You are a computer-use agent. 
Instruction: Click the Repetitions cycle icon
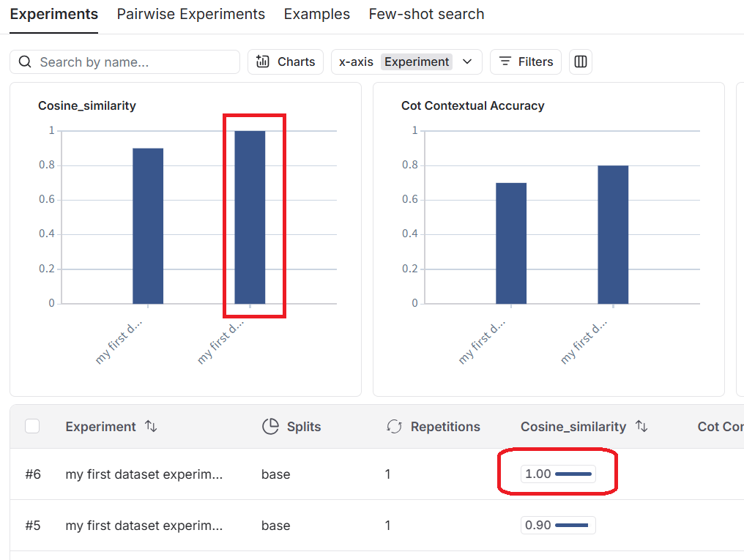(x=395, y=426)
